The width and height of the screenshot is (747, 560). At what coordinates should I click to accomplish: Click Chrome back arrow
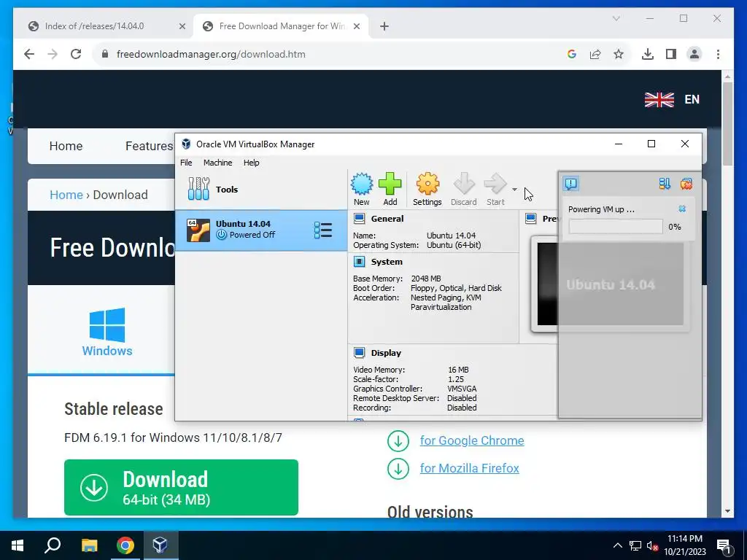click(29, 54)
